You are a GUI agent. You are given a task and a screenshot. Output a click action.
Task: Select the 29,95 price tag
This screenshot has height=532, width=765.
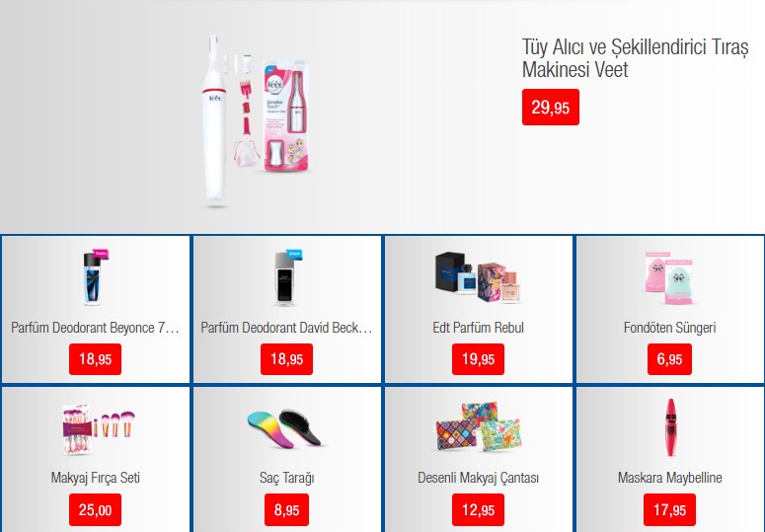coord(551,107)
